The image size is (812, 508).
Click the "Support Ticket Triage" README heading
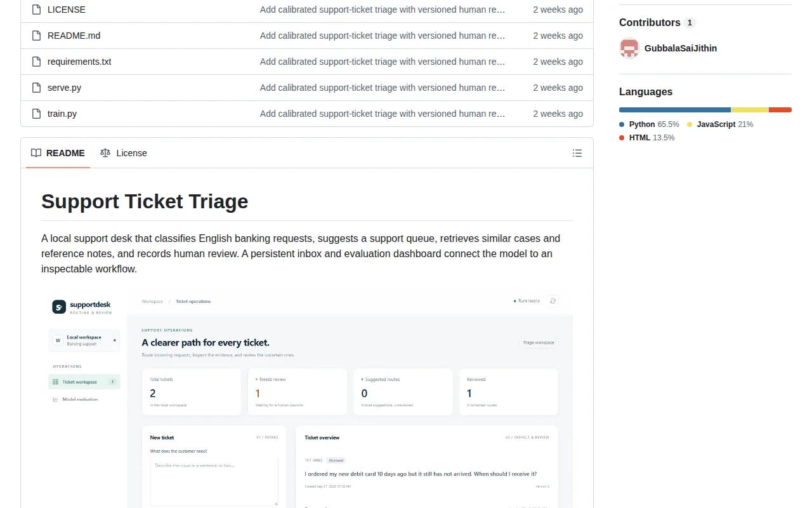145,201
